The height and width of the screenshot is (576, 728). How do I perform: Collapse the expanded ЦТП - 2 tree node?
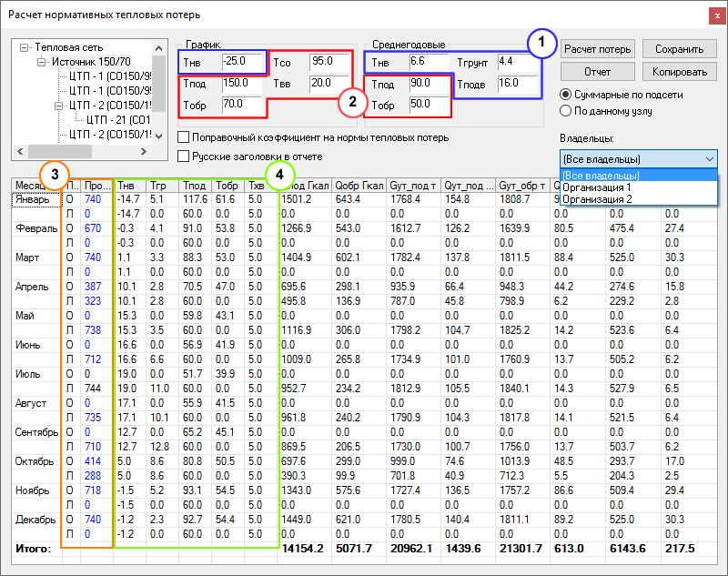[58, 106]
